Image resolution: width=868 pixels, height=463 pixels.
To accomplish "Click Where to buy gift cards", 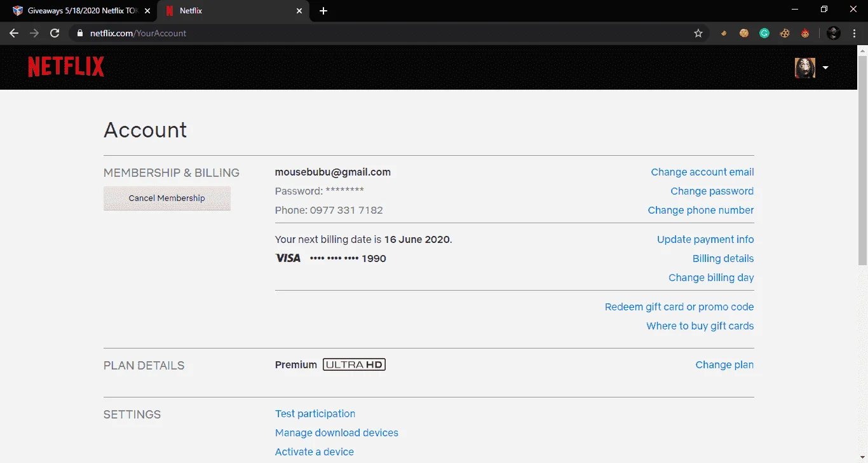I will tap(700, 326).
